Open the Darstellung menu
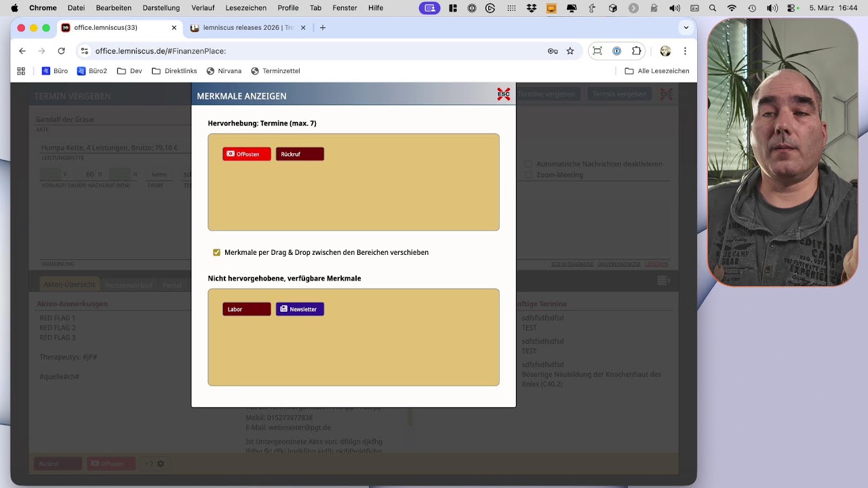 point(161,8)
